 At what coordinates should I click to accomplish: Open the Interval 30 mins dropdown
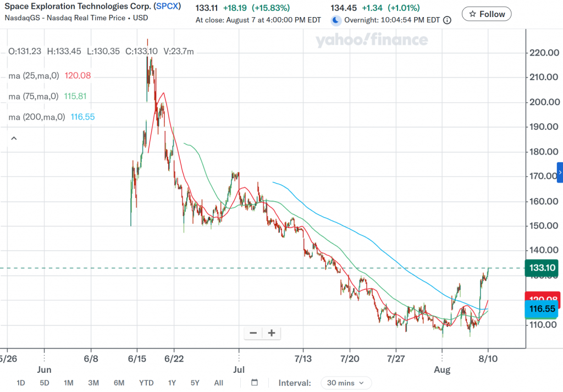tap(346, 383)
